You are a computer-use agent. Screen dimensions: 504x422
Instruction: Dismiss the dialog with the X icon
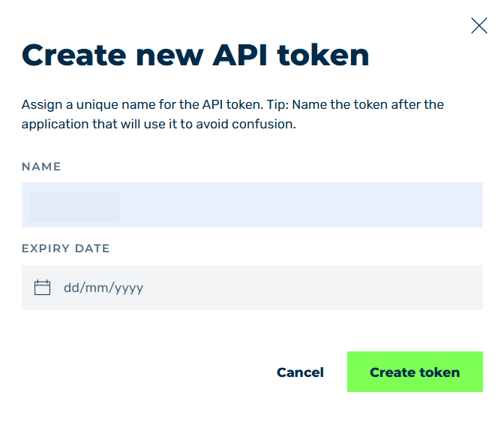pos(479,26)
